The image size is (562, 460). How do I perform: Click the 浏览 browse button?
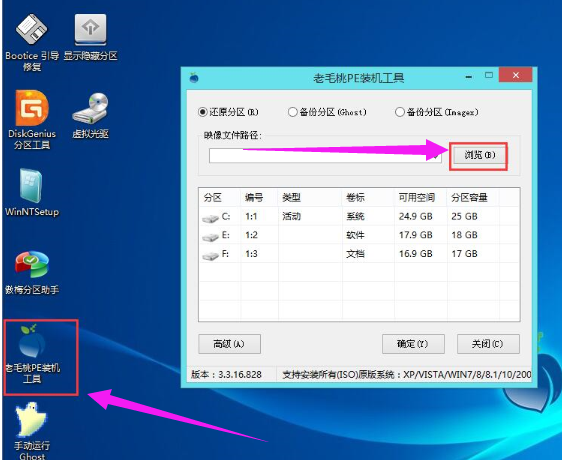click(480, 155)
